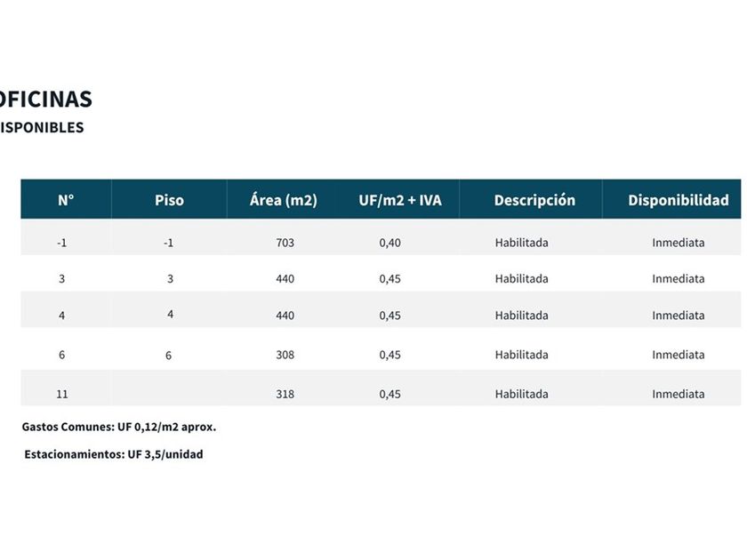
Task: Select the 0,40 price cell
Action: point(390,243)
